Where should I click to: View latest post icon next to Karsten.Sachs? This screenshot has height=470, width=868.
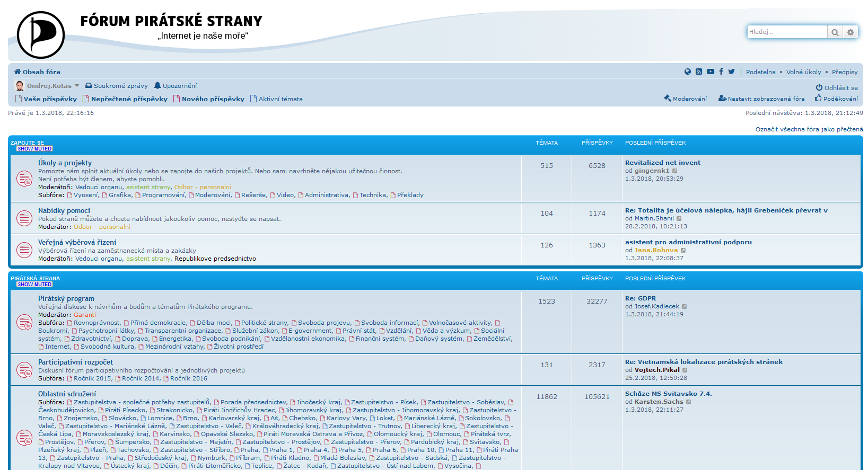point(688,402)
